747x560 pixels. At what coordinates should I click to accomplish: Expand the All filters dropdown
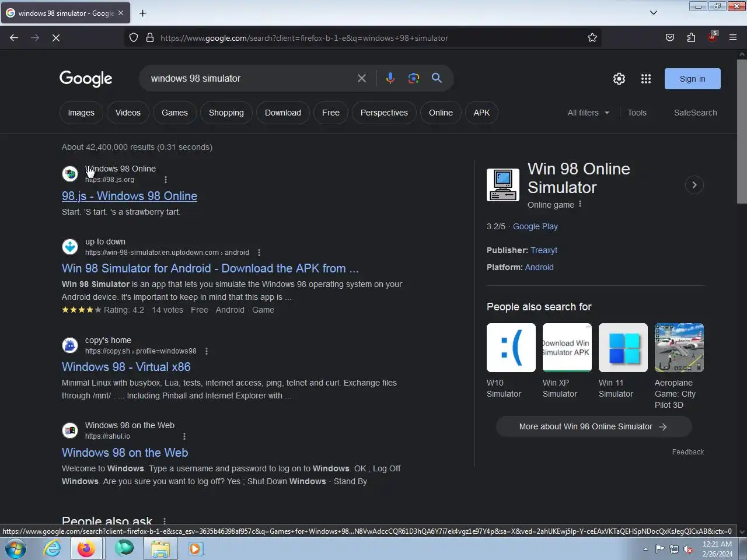point(588,113)
